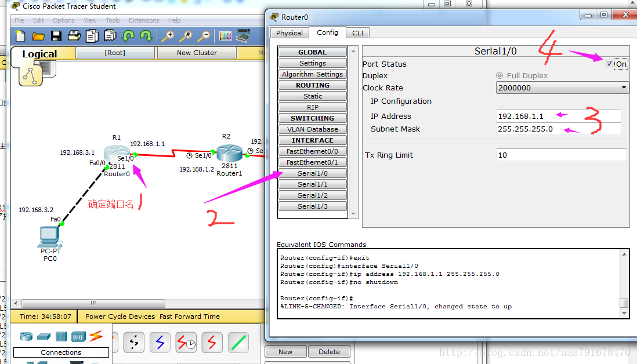
Task: Click Fast Forward Time
Action: click(190, 316)
